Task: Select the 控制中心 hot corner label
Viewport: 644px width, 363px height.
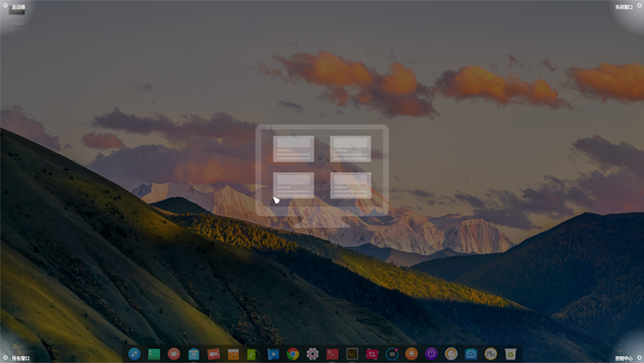Action: pyautogui.click(x=623, y=357)
